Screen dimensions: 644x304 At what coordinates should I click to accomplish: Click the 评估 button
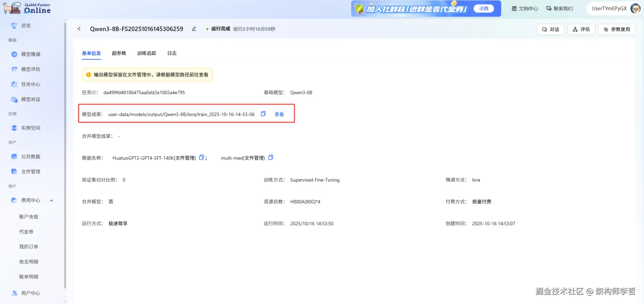(581, 29)
